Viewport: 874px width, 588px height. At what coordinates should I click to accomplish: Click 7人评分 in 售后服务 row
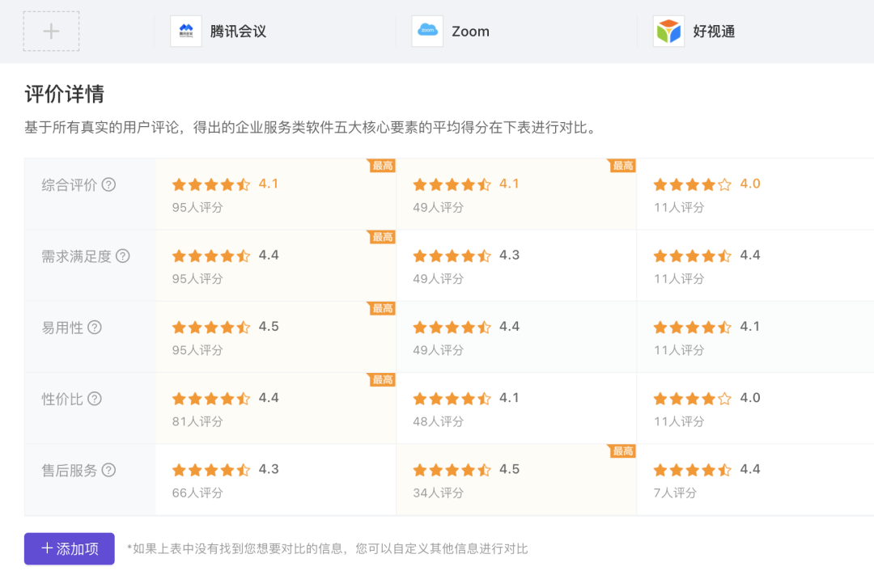(x=675, y=493)
